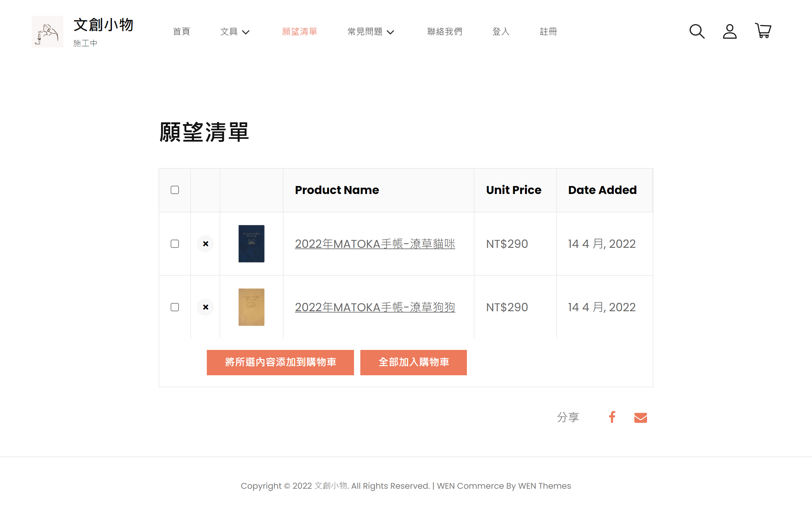812x516 pixels.
Task: Expand the 文具 dropdown arrow
Action: pos(246,32)
